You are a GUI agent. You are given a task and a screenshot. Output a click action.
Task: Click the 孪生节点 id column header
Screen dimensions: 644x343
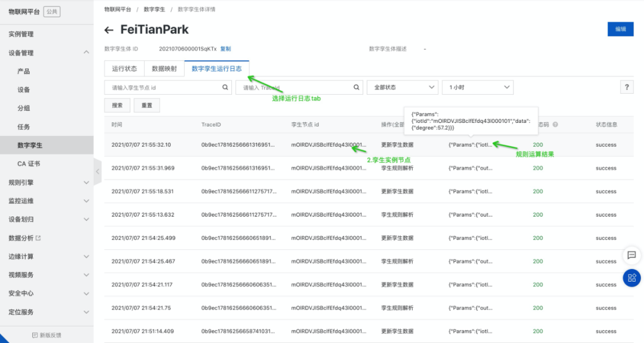305,125
